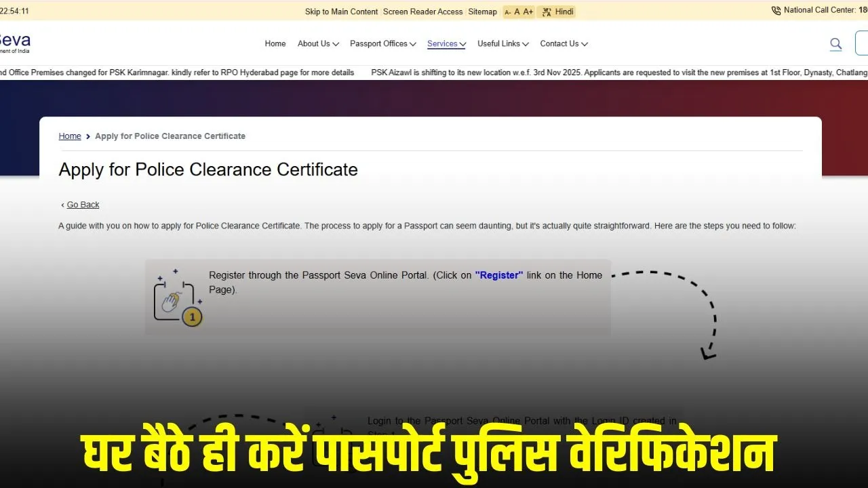Decrease font size with A-

(508, 12)
